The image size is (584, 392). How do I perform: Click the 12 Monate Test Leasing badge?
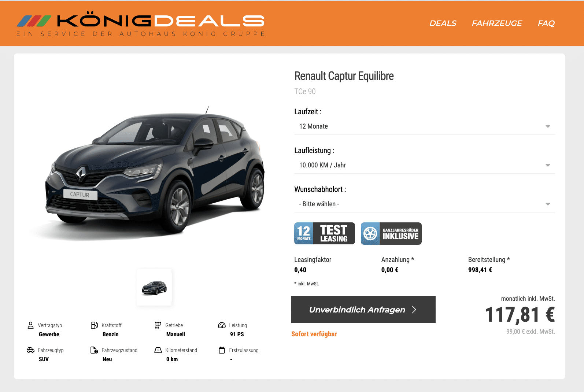click(x=325, y=233)
